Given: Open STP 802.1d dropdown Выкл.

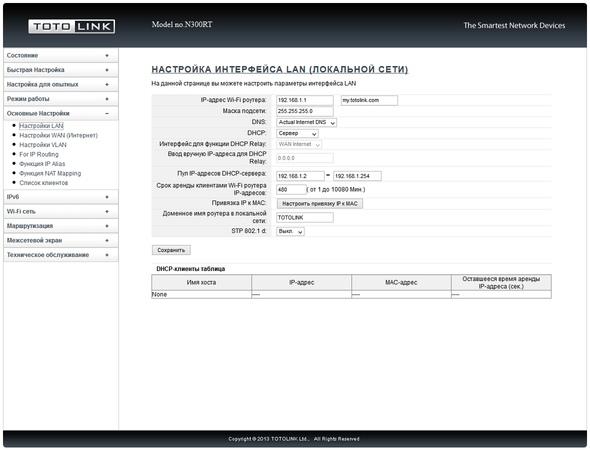Looking at the screenshot, I should tap(290, 231).
